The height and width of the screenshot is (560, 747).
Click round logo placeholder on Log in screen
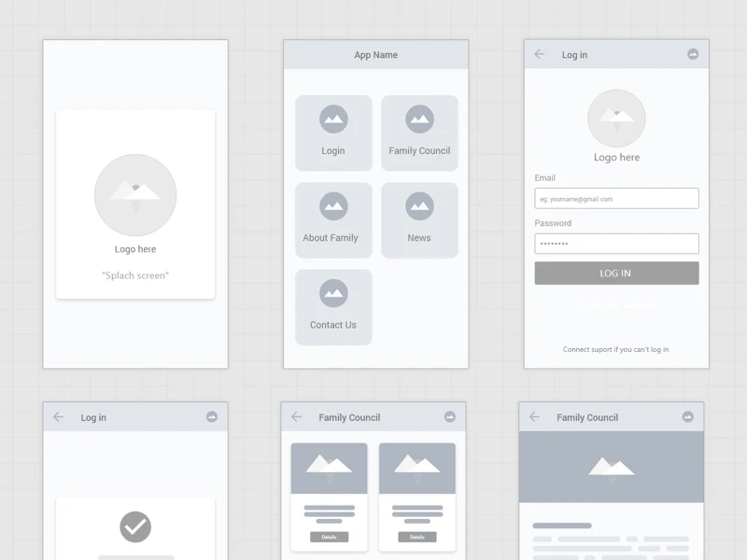point(616,119)
